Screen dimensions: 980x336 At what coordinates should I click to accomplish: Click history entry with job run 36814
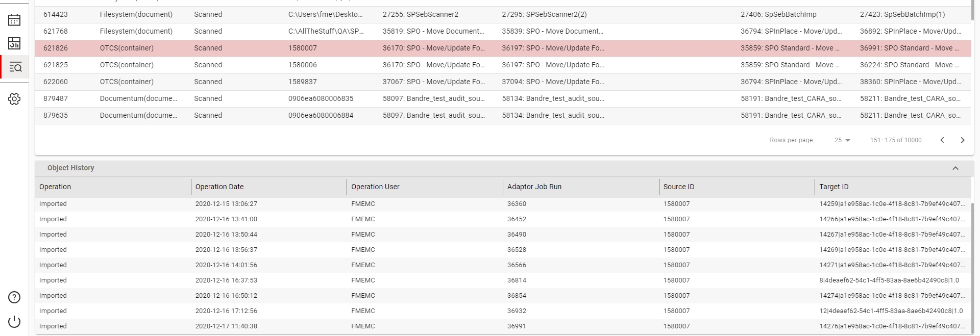[x=517, y=280]
